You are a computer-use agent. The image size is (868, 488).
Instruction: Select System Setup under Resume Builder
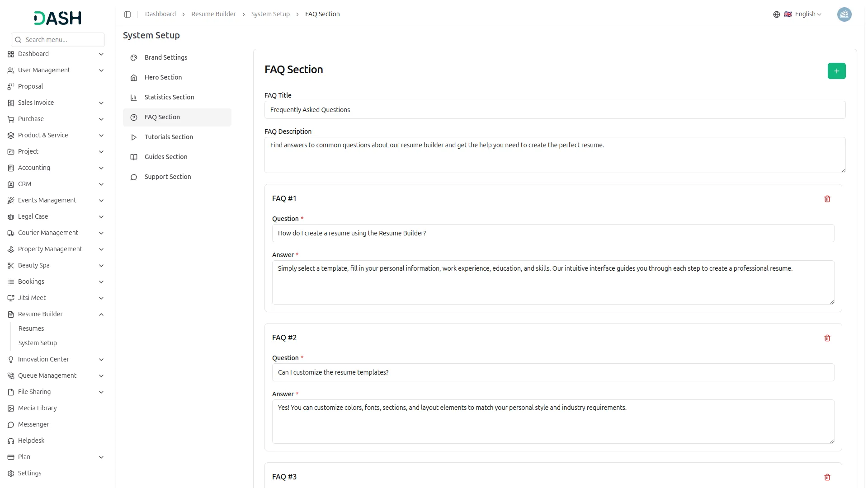pyautogui.click(x=38, y=343)
